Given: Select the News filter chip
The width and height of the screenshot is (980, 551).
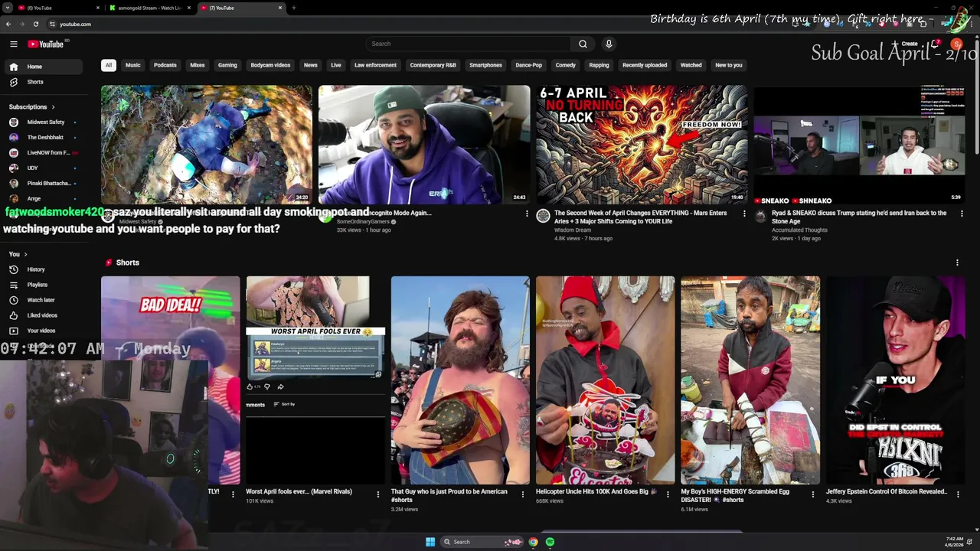Looking at the screenshot, I should 310,65.
